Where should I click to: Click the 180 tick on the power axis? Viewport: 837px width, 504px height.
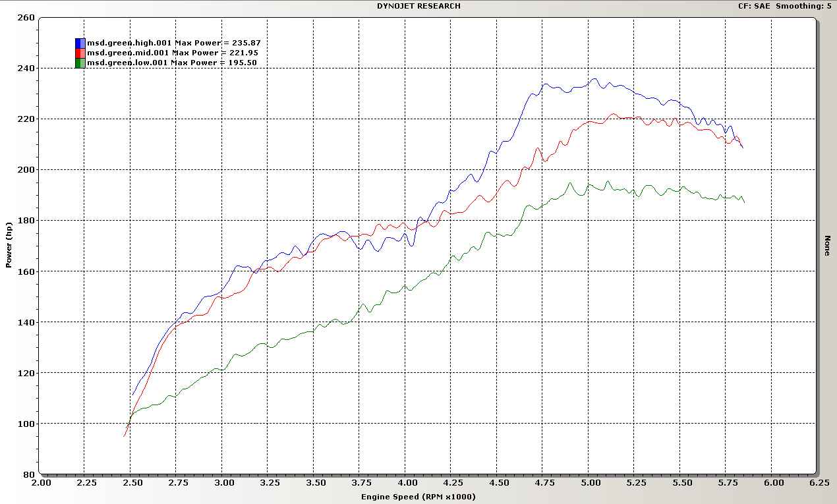tap(26, 221)
